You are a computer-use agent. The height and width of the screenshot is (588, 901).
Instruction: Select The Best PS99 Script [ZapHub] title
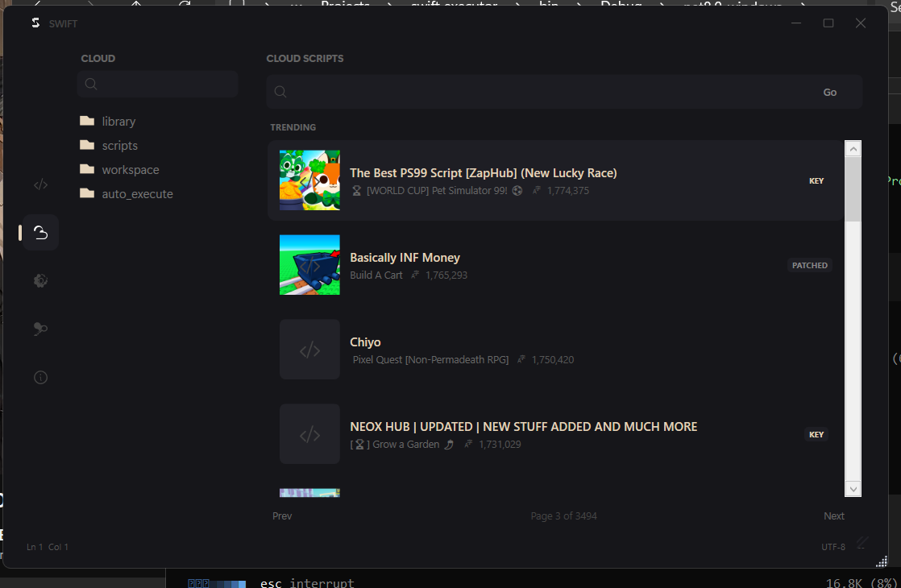pos(484,173)
